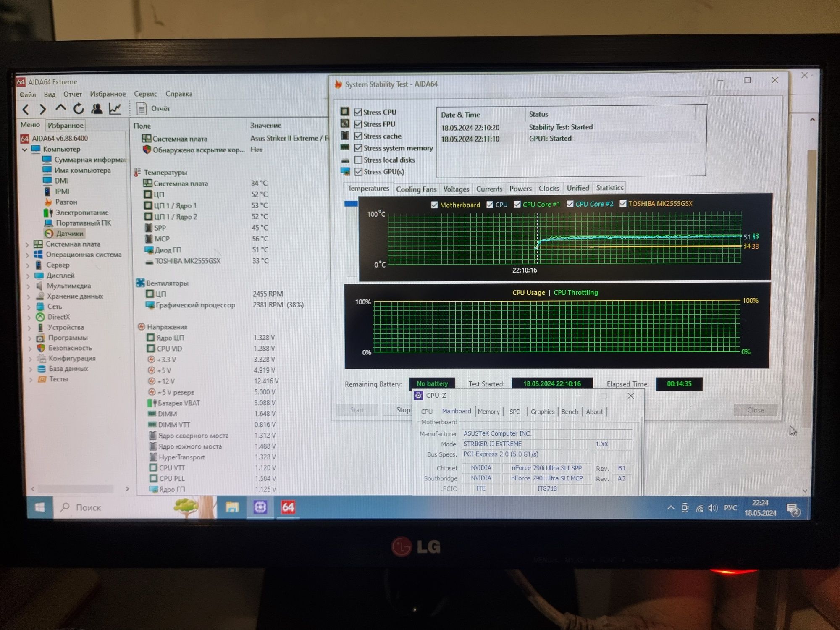Image resolution: width=840 pixels, height=630 pixels.
Task: Select the DMI tree item
Action: [55, 181]
